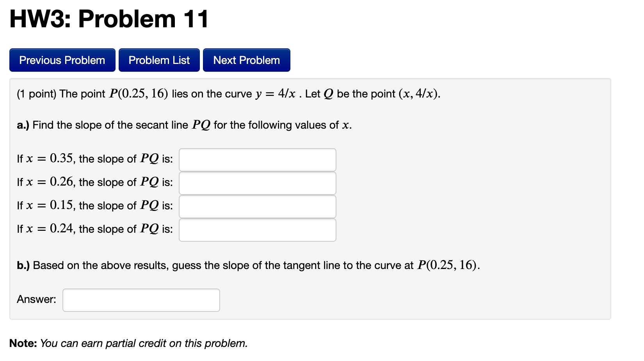Image resolution: width=644 pixels, height=361 pixels.
Task: Click the problem statement about point P
Action: pyautogui.click(x=228, y=94)
